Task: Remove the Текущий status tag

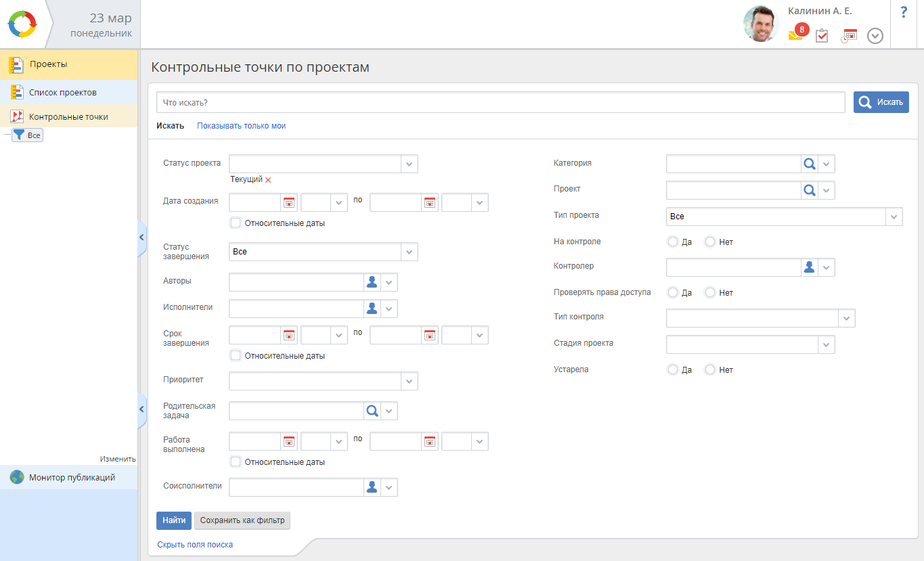Action: click(x=268, y=180)
